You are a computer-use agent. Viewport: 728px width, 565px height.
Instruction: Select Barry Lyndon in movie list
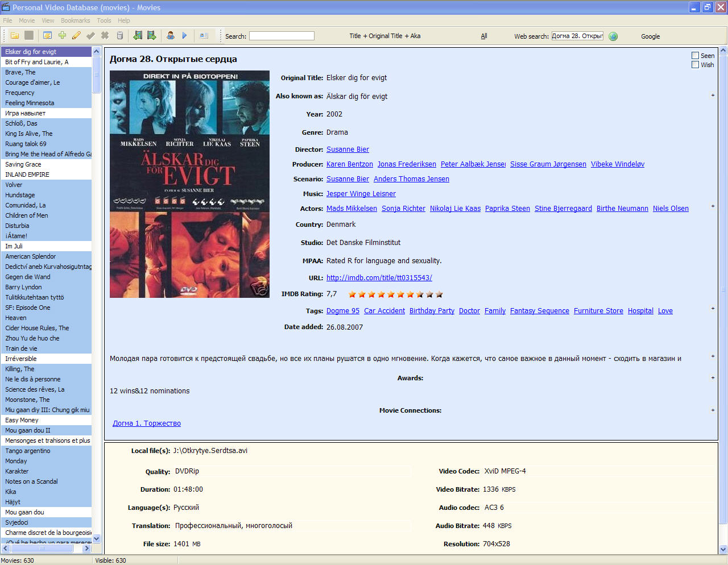[46, 287]
